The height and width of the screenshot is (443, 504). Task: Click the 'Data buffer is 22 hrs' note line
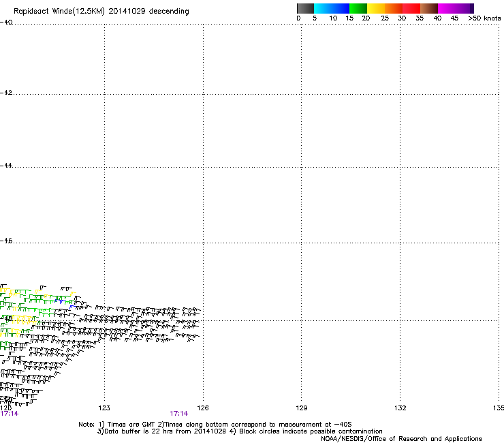[x=240, y=431]
